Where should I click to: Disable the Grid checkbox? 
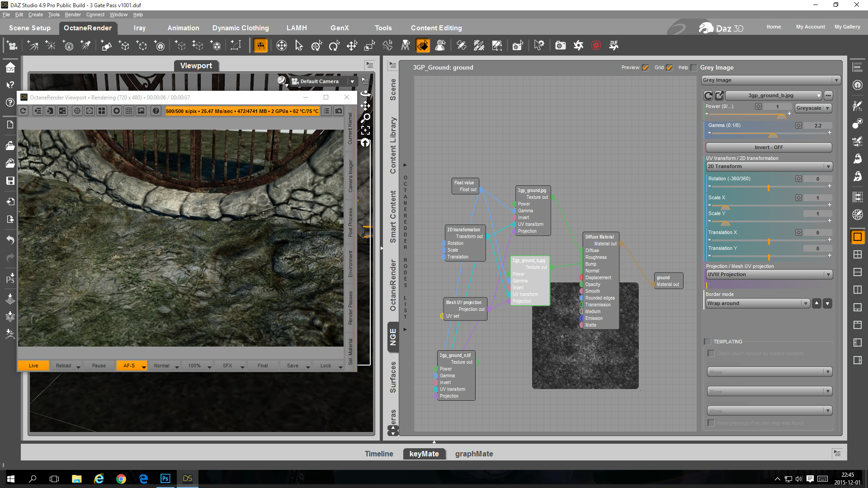[x=669, y=68]
